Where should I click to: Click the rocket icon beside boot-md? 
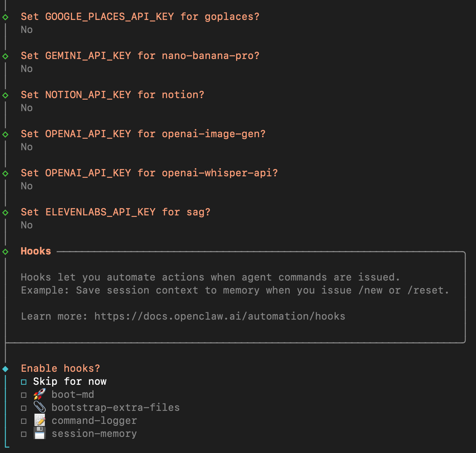[39, 394]
